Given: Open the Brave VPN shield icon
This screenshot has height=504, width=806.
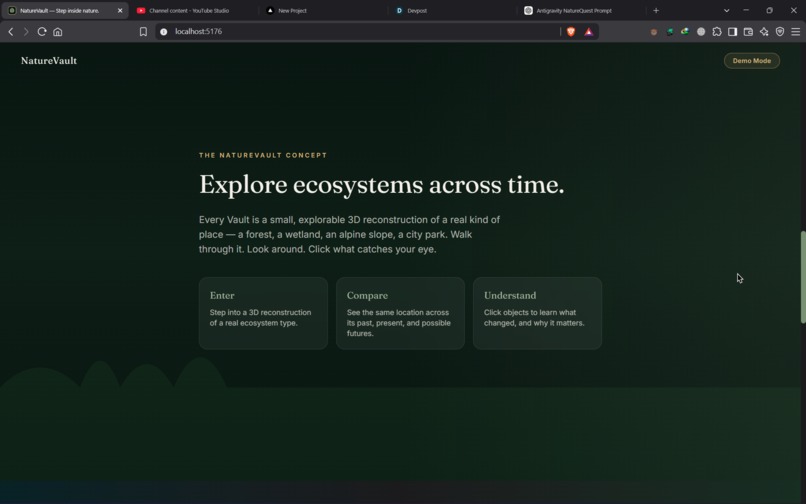Looking at the screenshot, I should [780, 32].
